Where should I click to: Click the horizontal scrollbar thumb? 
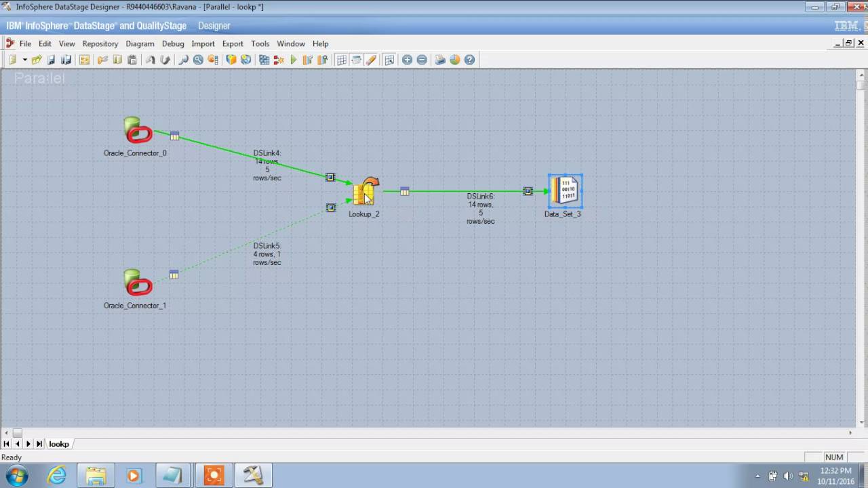click(x=18, y=433)
